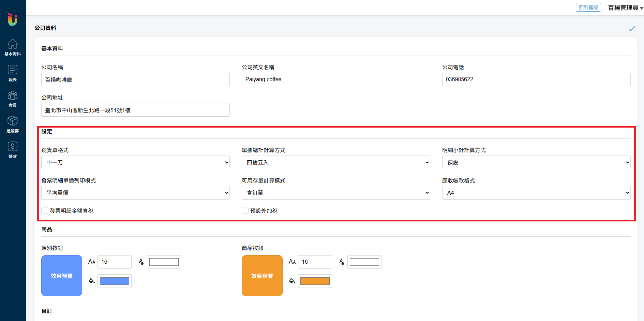The image size is (644, 321).
Task: Open the 報表 reports icon
Action: point(13,70)
